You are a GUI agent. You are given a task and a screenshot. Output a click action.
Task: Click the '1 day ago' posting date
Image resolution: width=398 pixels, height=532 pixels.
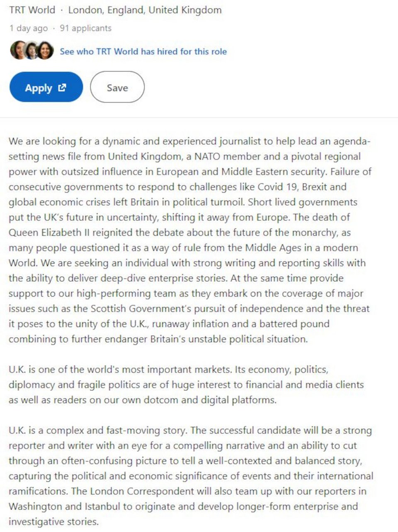click(29, 28)
